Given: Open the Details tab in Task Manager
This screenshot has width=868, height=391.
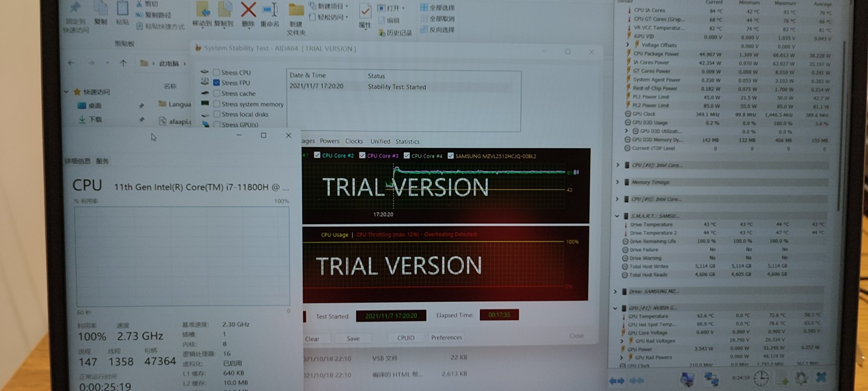Looking at the screenshot, I should click(79, 161).
